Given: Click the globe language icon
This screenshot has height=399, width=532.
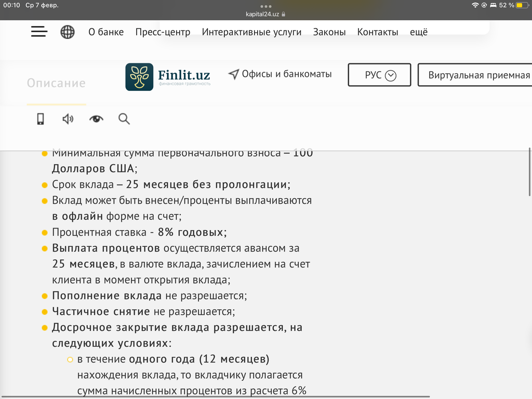Looking at the screenshot, I should point(68,32).
